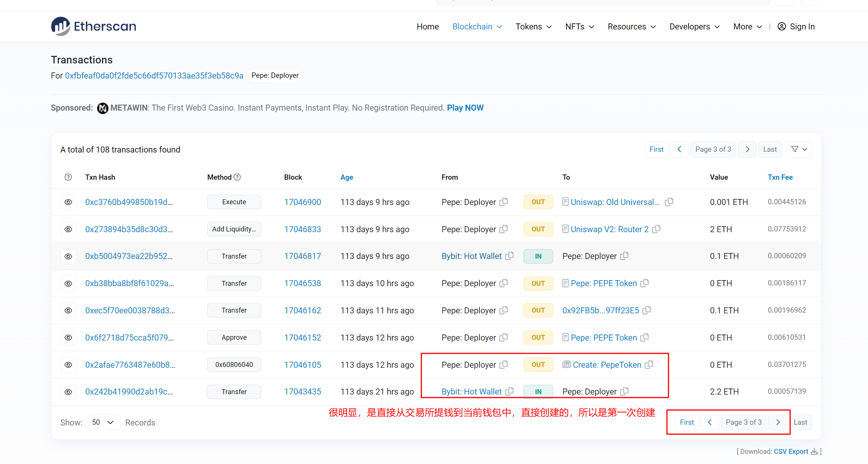Viewport: 868px width, 464px height.
Task: Open the Blockchain dropdown menu
Action: coord(477,27)
